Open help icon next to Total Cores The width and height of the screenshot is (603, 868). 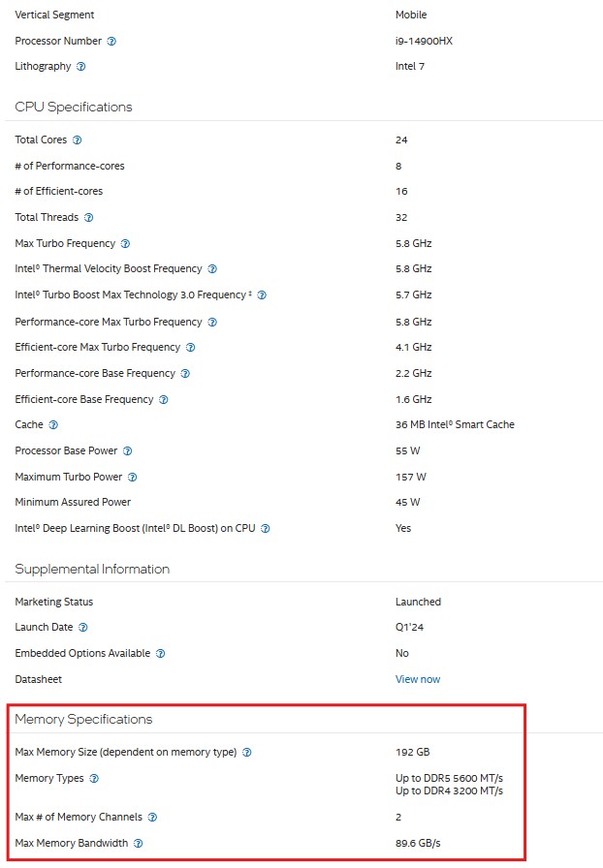(x=77, y=140)
